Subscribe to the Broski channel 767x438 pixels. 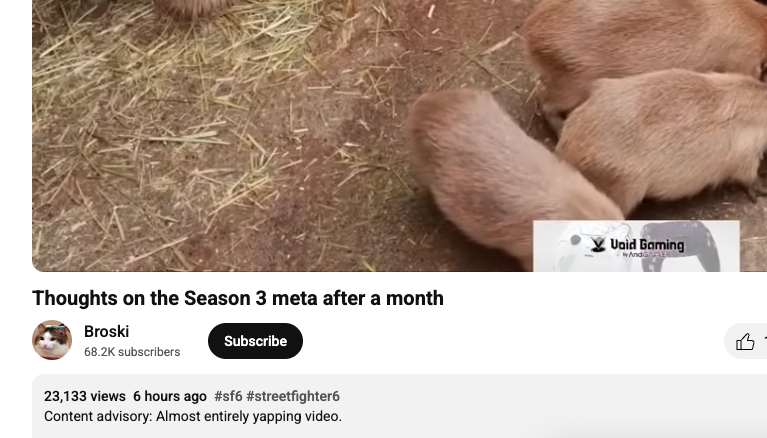click(x=255, y=341)
